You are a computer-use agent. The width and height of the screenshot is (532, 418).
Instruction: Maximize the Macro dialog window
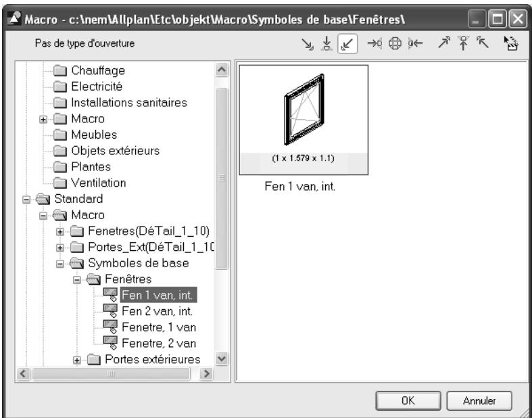tap(498, 19)
